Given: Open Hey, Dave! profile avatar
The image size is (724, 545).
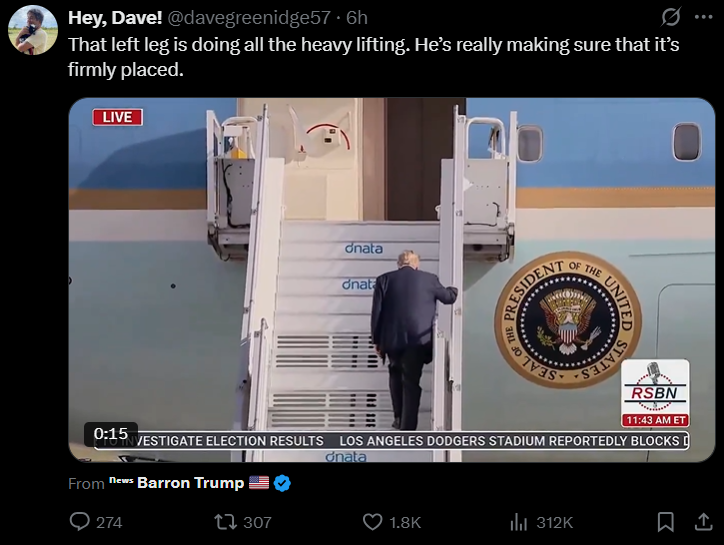Looking at the screenshot, I should click(x=33, y=30).
